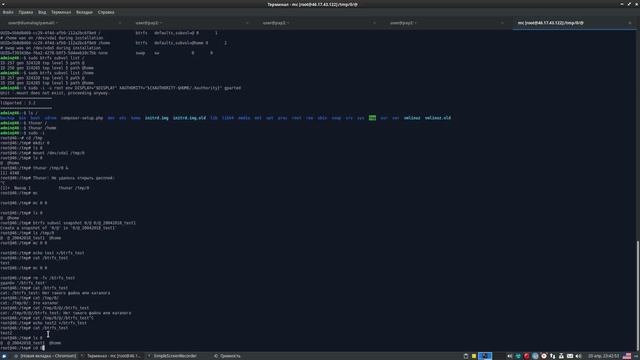Open the Справка menu

pyautogui.click(x=106, y=12)
